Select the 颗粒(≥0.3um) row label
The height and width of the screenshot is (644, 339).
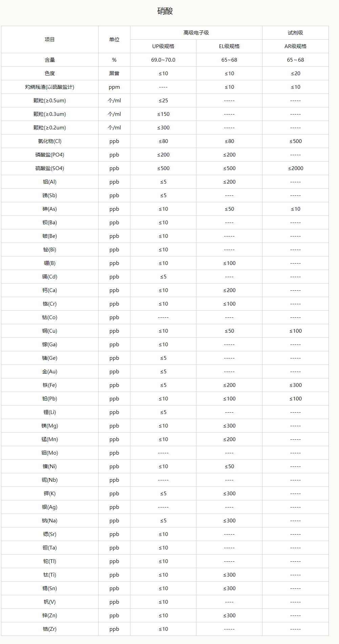tap(50, 114)
